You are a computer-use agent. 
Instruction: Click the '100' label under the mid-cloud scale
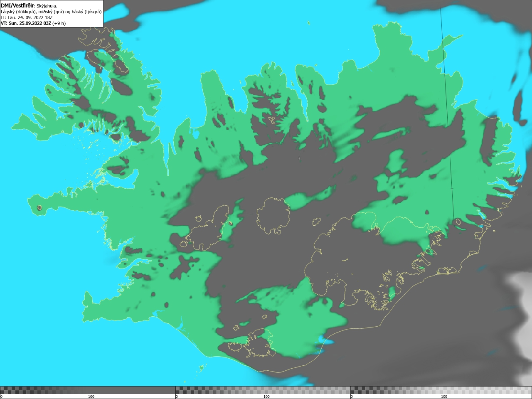(x=266, y=397)
